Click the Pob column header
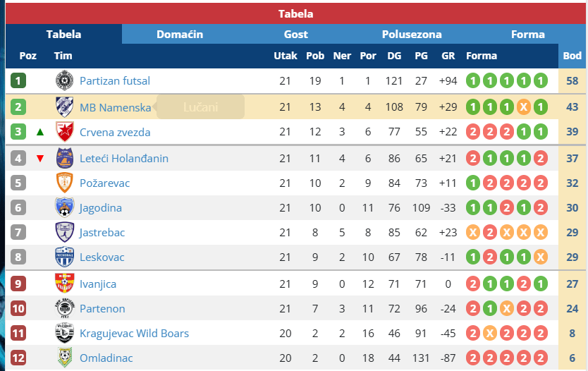 coord(315,56)
